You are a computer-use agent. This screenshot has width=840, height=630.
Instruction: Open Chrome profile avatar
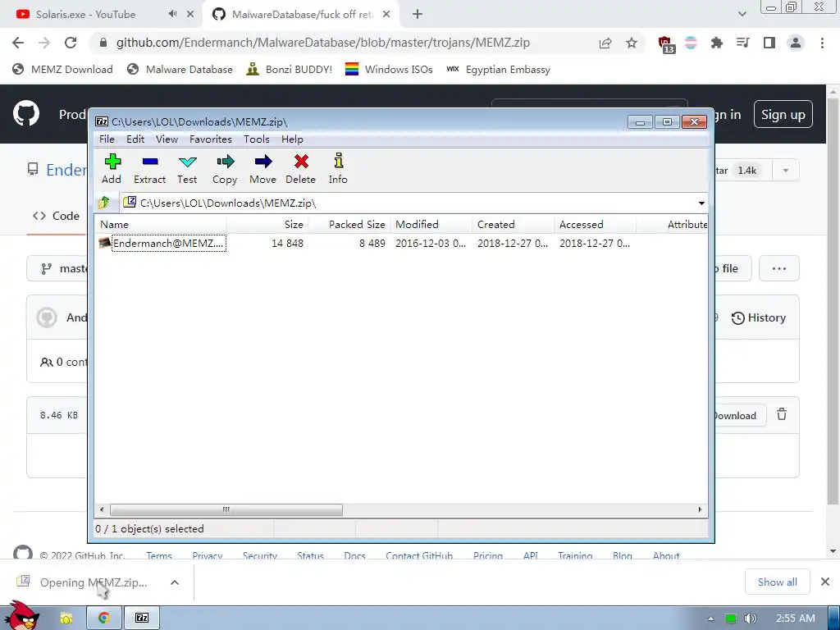point(796,43)
